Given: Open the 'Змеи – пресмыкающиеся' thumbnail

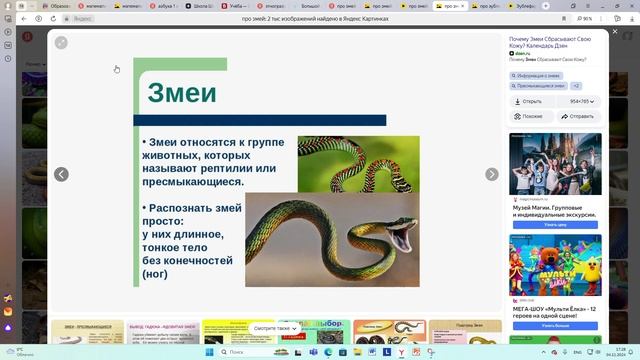Looking at the screenshot, I should [87, 332].
